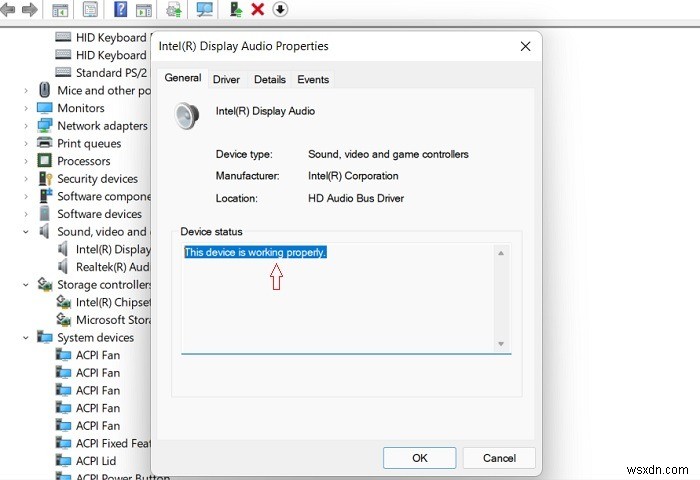Click the Security devices key icon

click(x=45, y=179)
